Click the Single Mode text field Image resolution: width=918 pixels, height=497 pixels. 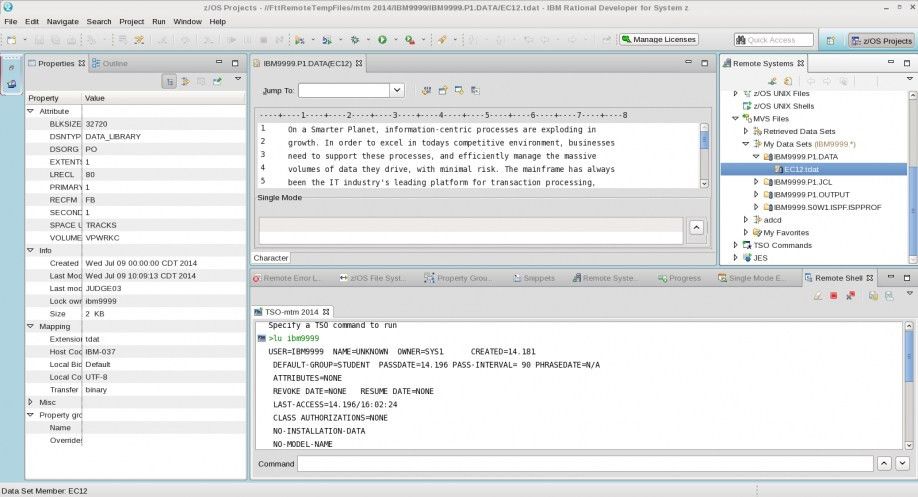471,230
